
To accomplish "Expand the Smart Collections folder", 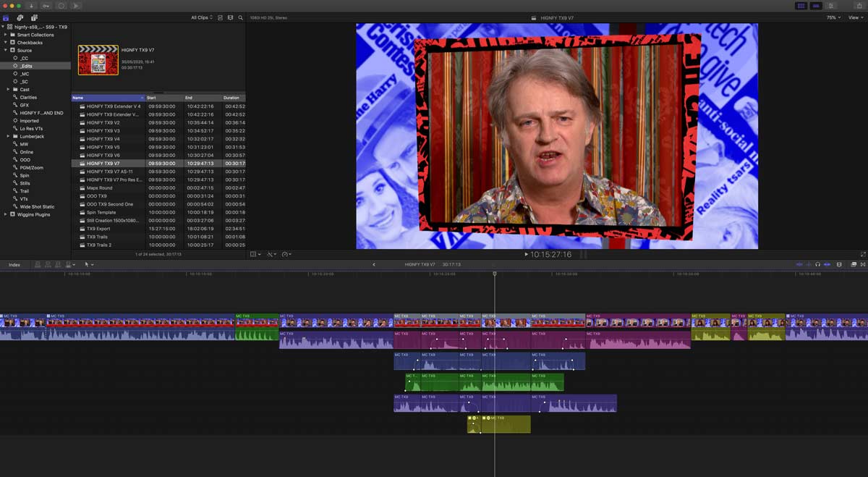I will [6, 35].
